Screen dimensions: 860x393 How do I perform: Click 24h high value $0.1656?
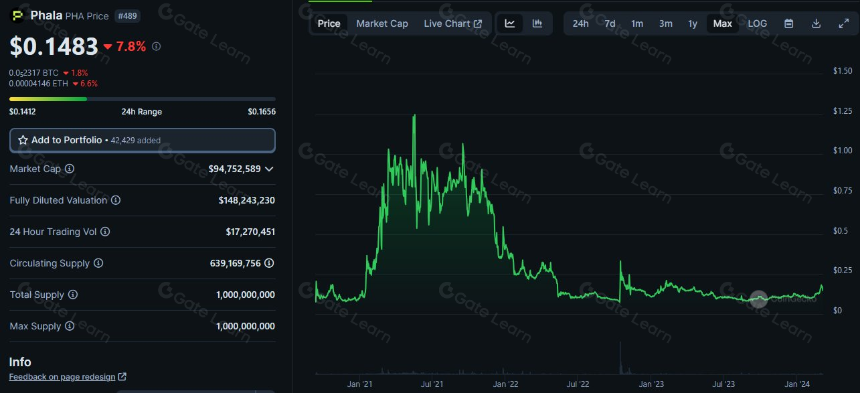click(262, 112)
